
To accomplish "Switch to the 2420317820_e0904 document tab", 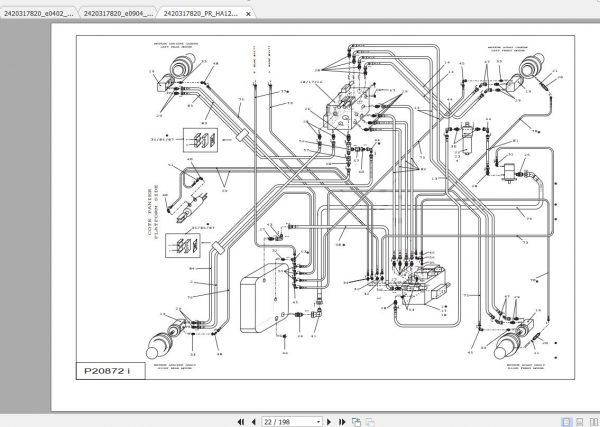I will pos(118,13).
